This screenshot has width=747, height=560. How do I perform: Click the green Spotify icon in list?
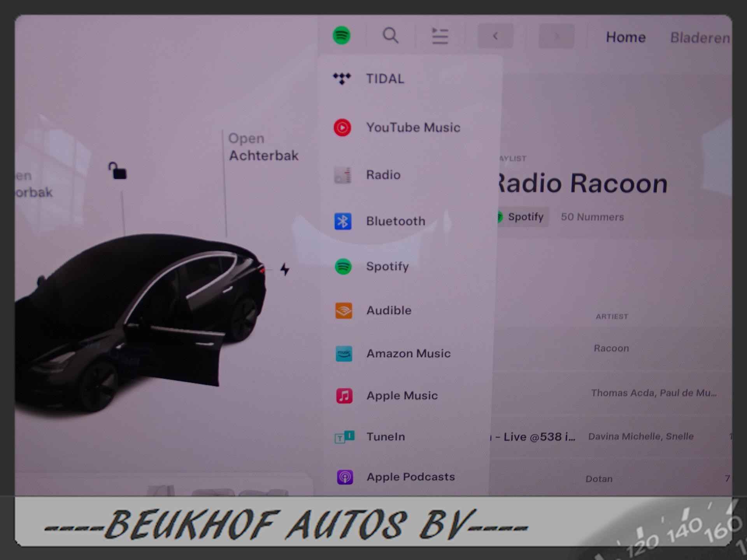point(343,267)
